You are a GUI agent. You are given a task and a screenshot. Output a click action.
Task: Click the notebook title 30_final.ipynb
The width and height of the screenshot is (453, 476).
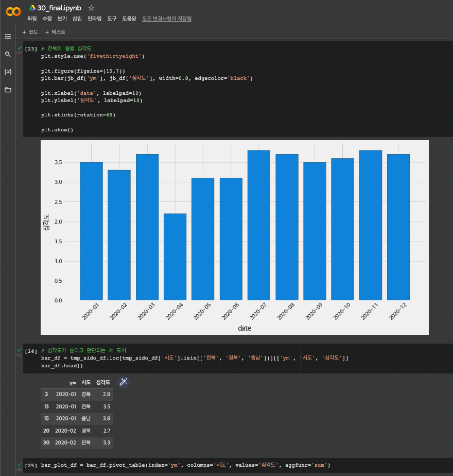point(60,8)
